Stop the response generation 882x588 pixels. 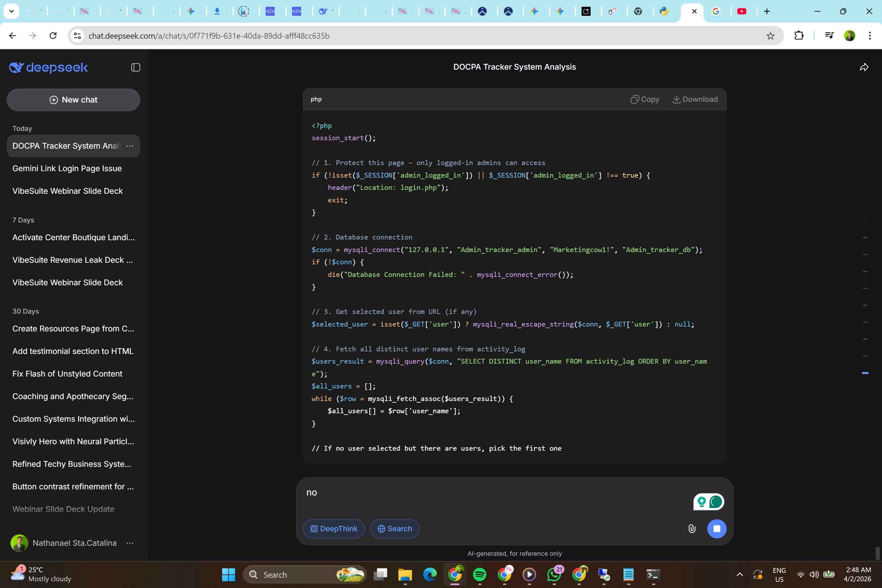(717, 529)
